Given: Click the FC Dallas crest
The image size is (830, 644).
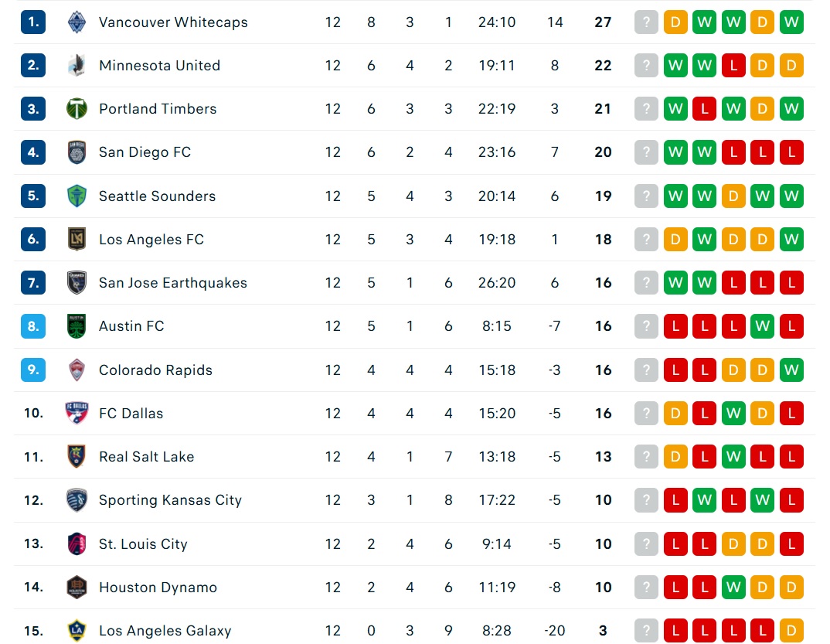Looking at the screenshot, I should click(77, 413).
